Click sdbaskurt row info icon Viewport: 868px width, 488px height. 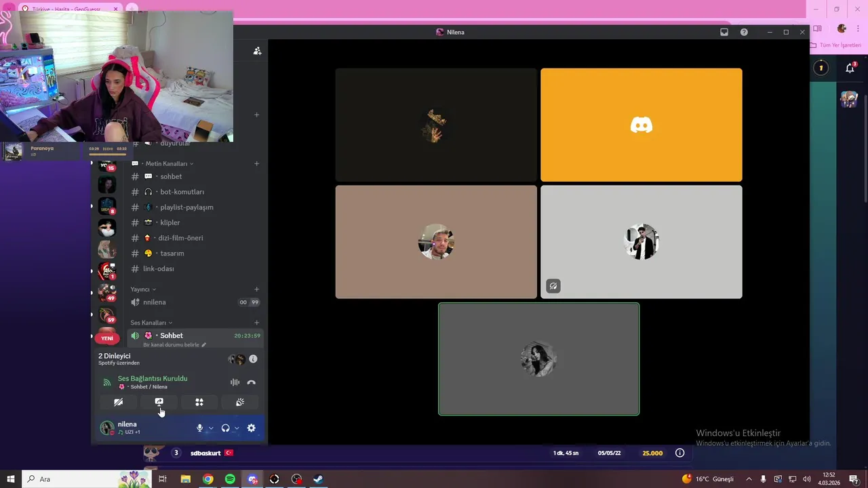pyautogui.click(x=679, y=453)
